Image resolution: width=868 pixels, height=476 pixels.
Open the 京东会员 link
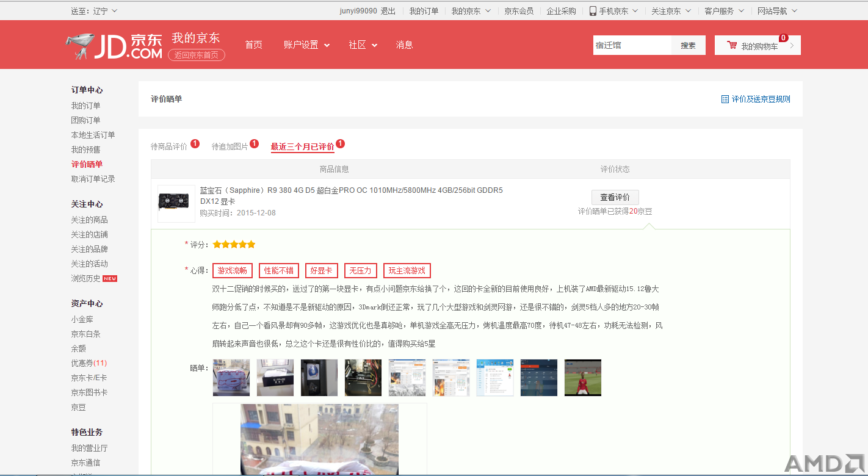point(519,11)
